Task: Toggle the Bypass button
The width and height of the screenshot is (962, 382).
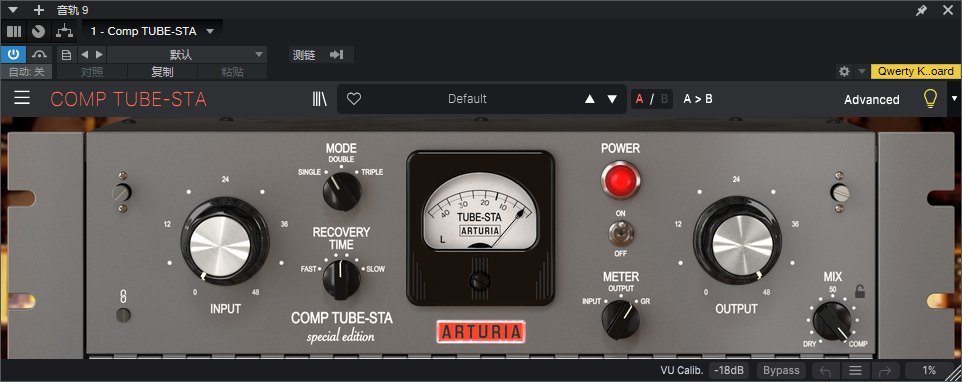Action: coord(781,370)
